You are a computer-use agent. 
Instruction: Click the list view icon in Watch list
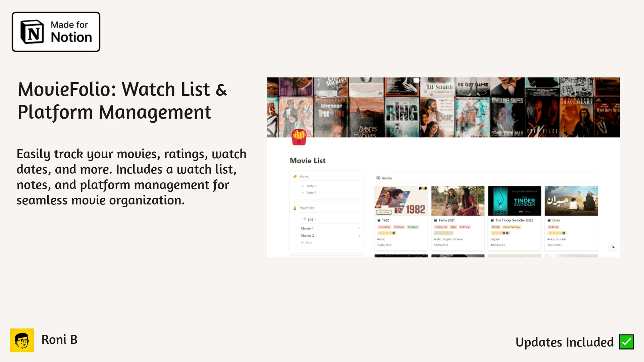pyautogui.click(x=304, y=219)
